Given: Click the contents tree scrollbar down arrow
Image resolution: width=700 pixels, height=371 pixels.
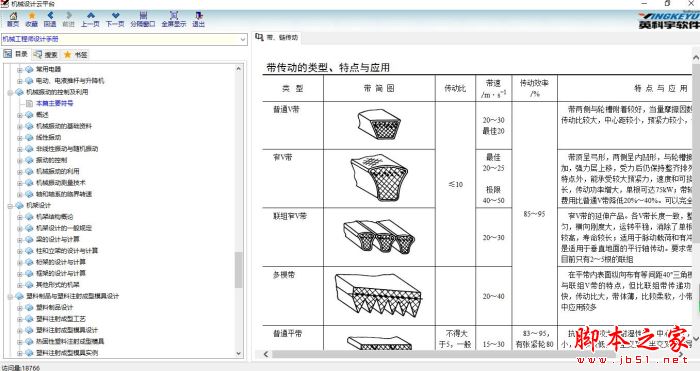Looking at the screenshot, I should (239, 353).
